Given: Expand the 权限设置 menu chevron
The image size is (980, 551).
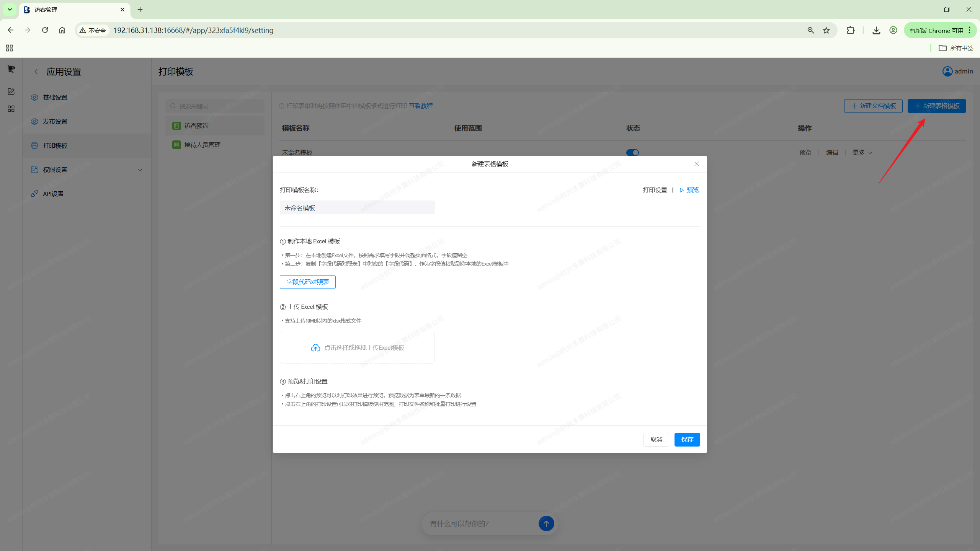Looking at the screenshot, I should tap(140, 170).
